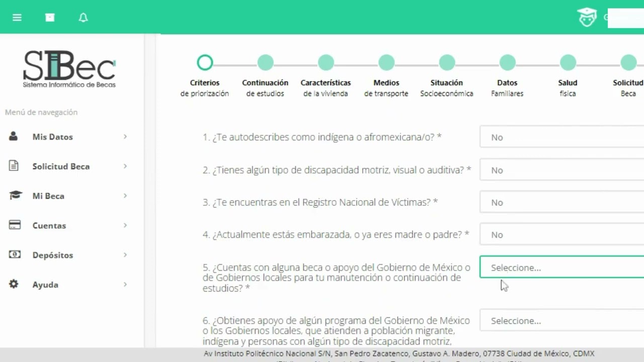Click question 5 text about beca del Gobierno
The image size is (644, 362).
click(x=337, y=278)
